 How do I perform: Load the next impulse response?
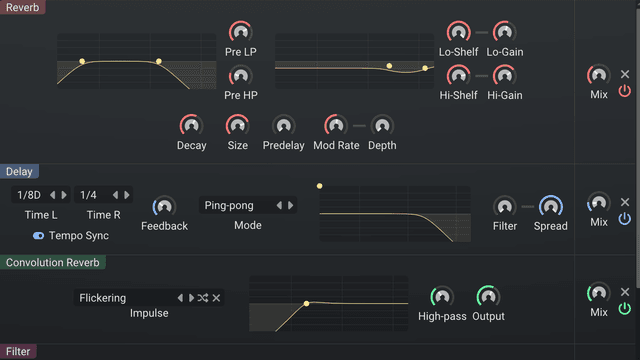click(191, 298)
